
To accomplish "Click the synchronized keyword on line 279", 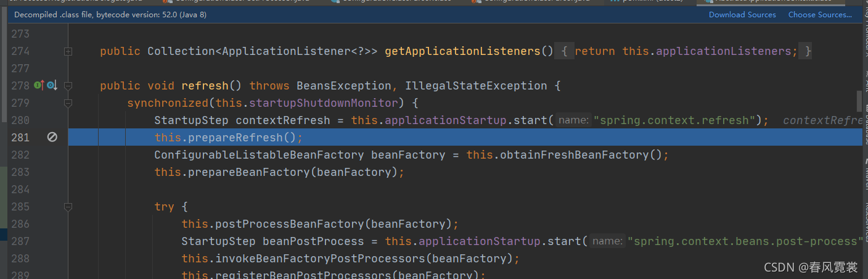I will coord(168,103).
